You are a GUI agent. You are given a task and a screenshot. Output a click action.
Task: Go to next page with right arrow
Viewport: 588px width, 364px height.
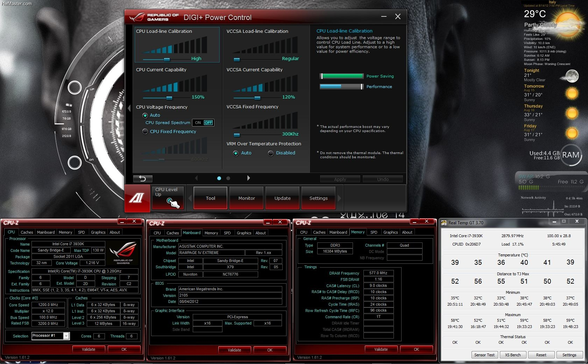[248, 178]
